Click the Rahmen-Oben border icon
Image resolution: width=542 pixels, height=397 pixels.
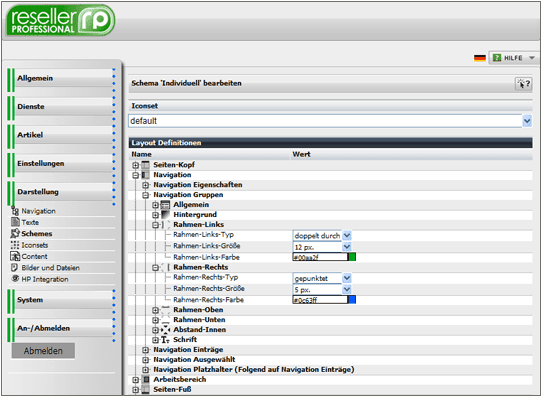click(x=166, y=310)
